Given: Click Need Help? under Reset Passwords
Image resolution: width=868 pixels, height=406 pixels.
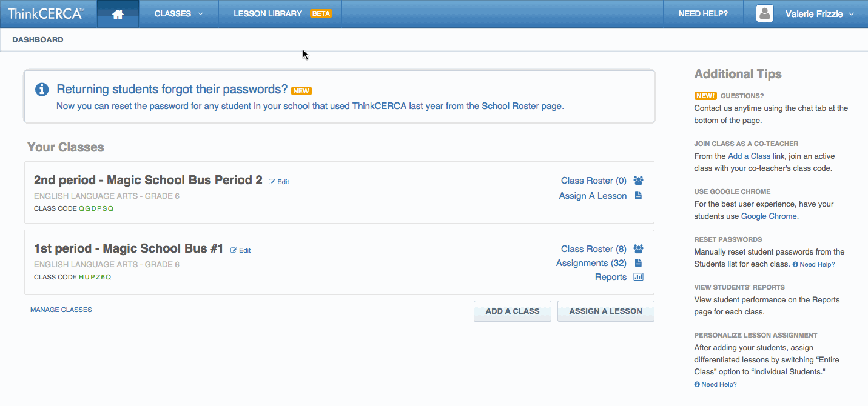Looking at the screenshot, I should (813, 264).
